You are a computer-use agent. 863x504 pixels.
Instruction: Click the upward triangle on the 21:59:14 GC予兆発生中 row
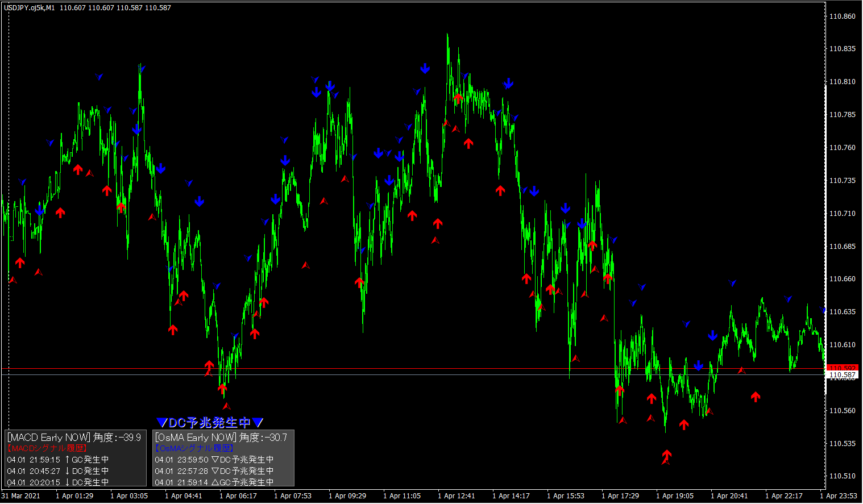pos(215,482)
